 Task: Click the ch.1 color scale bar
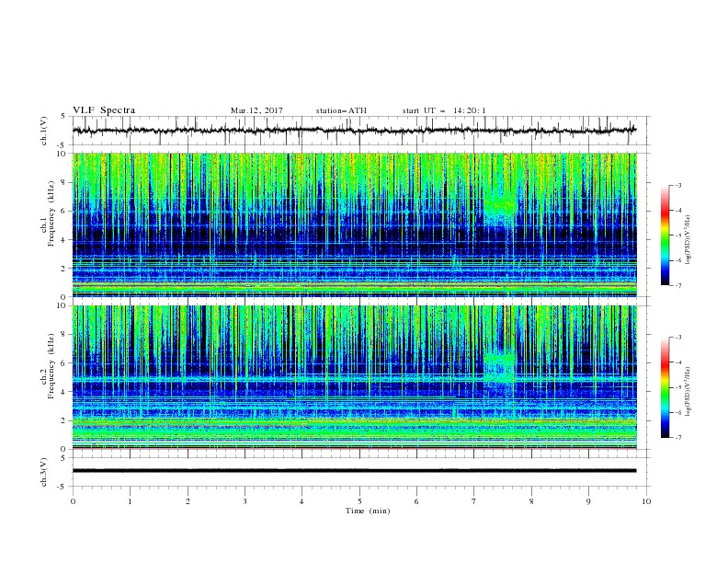click(665, 236)
